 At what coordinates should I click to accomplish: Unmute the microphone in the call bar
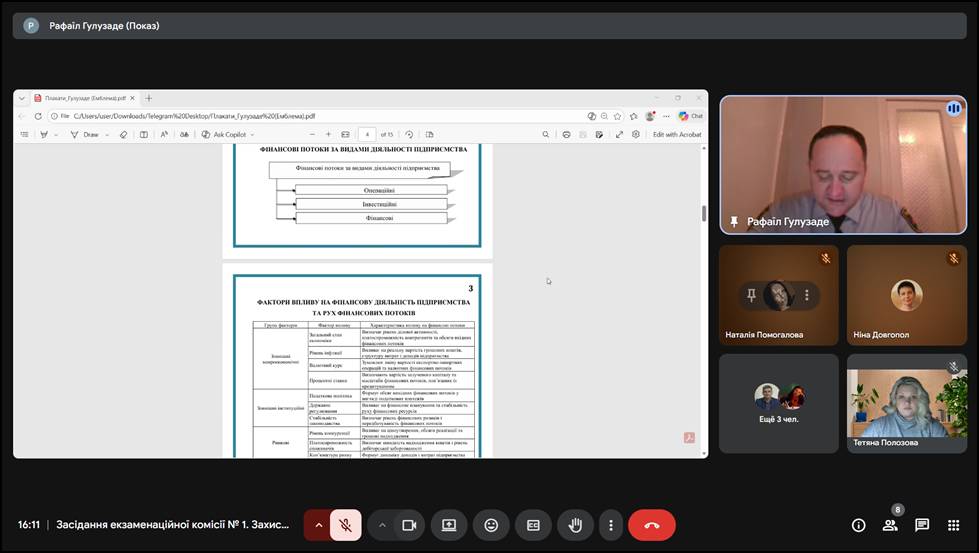pos(346,525)
